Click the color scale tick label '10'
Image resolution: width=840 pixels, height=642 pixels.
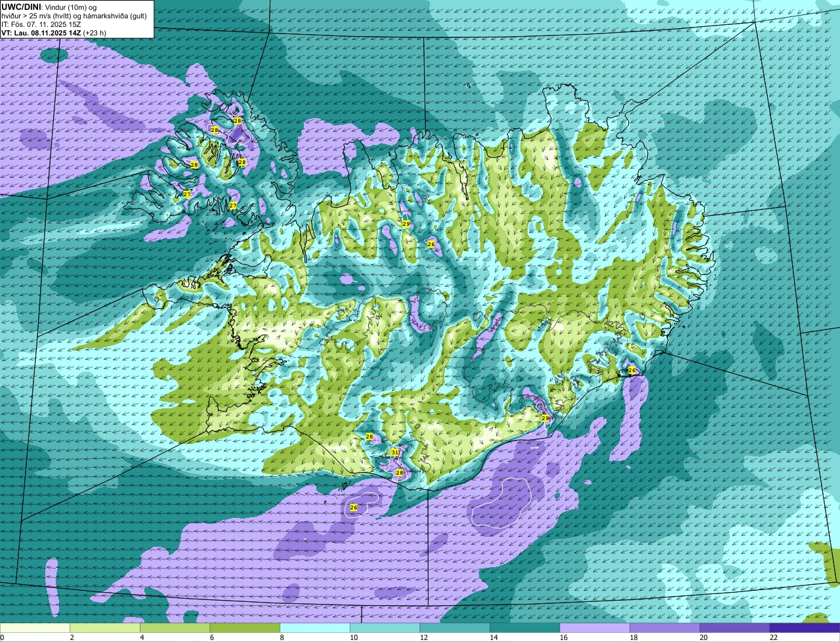(353, 637)
